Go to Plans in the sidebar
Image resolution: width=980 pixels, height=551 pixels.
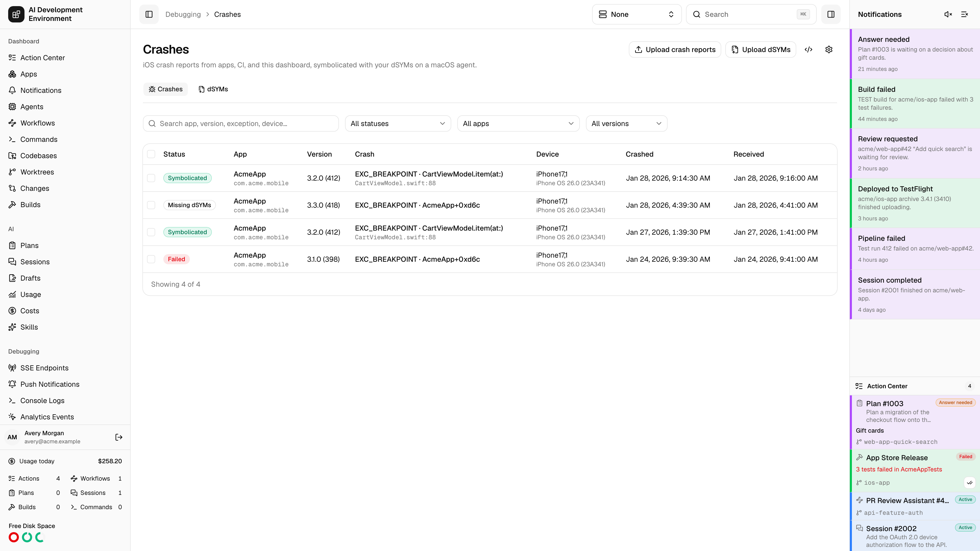pos(65,245)
